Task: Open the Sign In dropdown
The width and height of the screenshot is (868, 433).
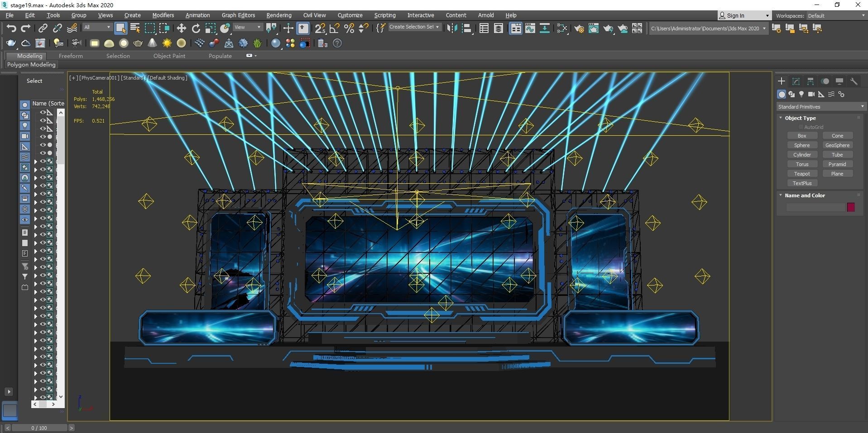Action: pyautogui.click(x=744, y=15)
